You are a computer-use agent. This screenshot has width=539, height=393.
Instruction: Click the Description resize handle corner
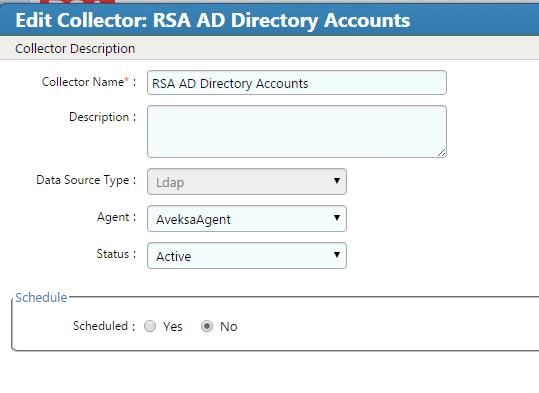[442, 153]
